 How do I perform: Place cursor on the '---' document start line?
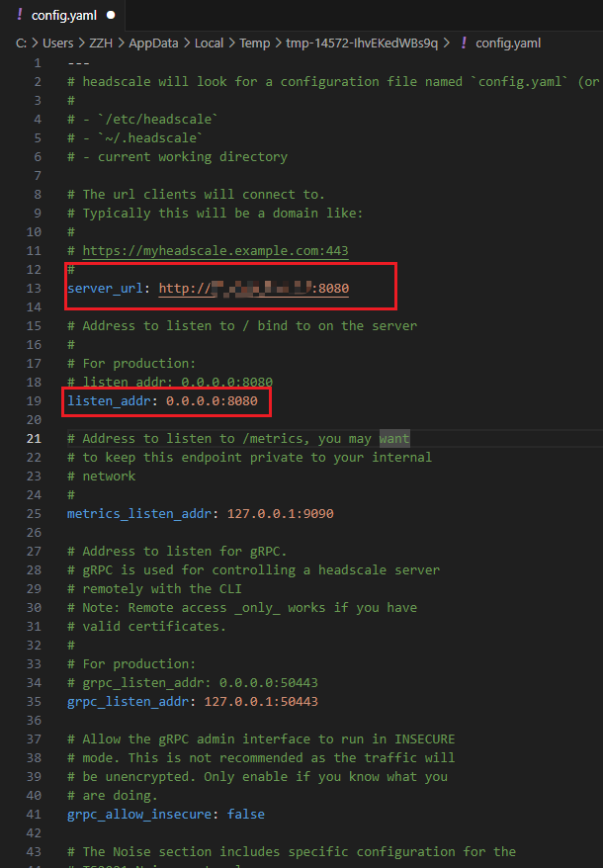(79, 63)
